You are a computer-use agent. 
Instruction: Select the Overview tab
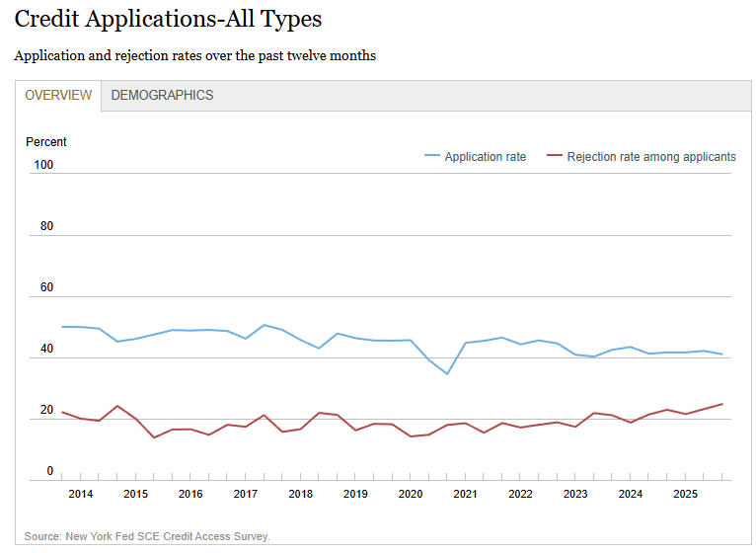[58, 96]
